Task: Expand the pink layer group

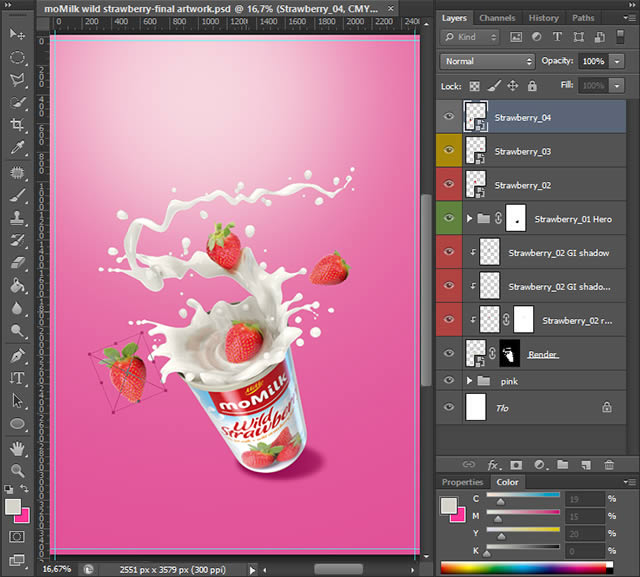Action: [469, 381]
